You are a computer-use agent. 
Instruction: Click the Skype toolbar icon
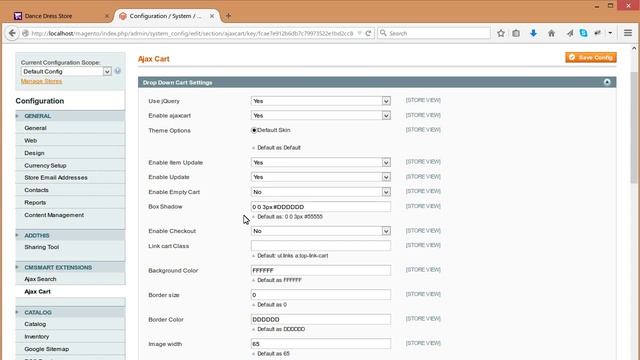click(584, 33)
